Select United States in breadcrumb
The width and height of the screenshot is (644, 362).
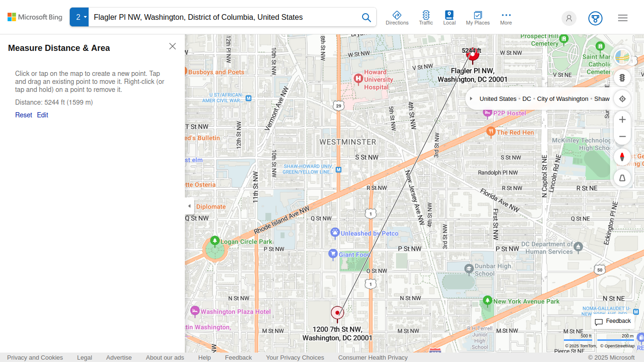[x=498, y=99]
